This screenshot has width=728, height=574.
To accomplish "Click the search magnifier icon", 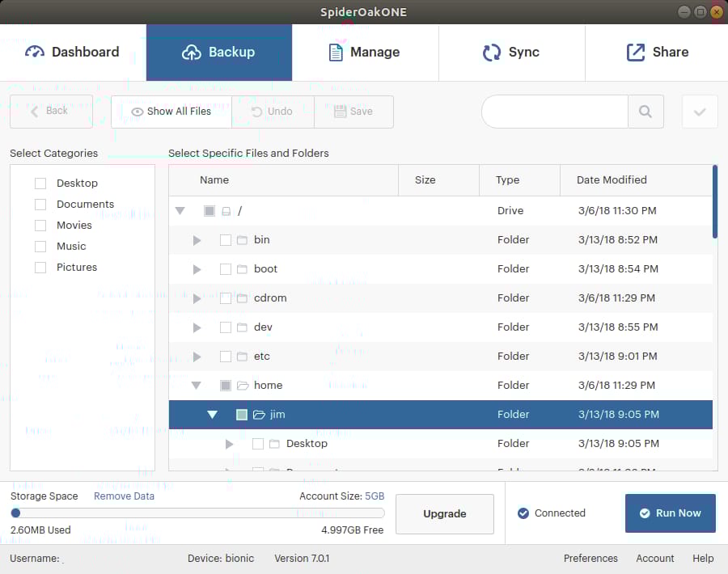I will coord(645,112).
